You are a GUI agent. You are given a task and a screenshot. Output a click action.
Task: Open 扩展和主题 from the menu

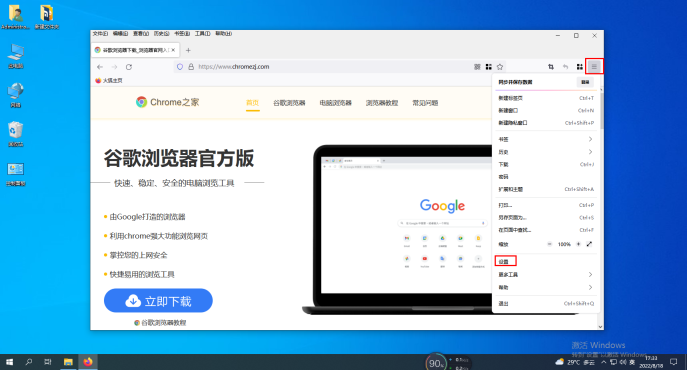click(x=546, y=189)
